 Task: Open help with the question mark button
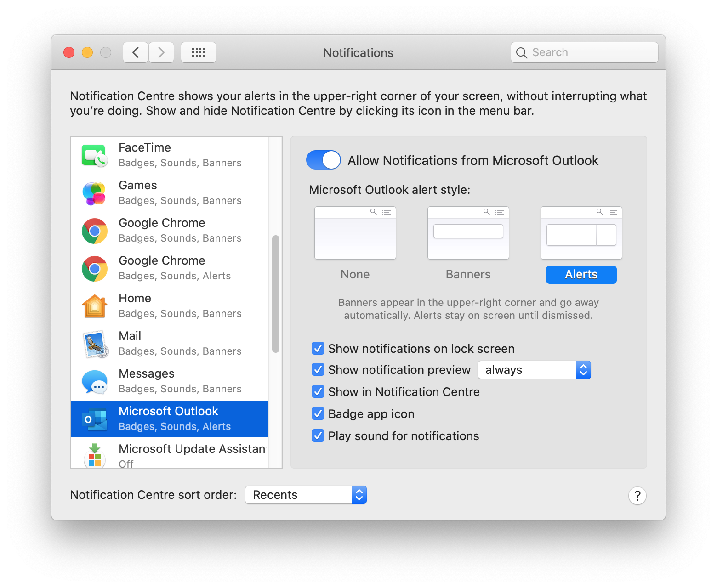click(637, 496)
